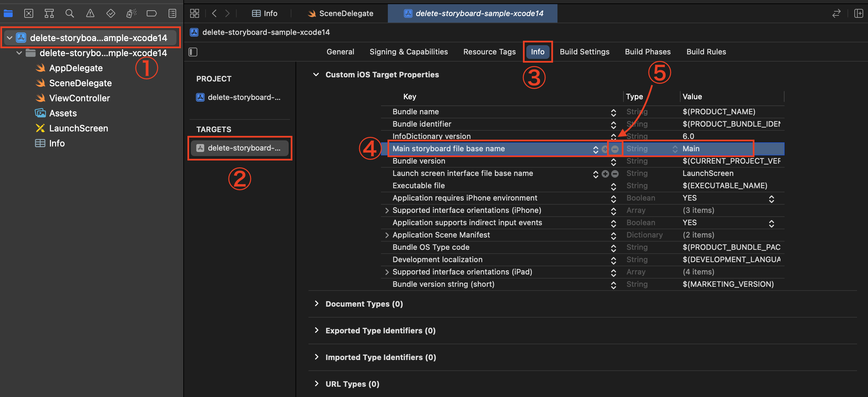Open the AppDelegate file in navigator
This screenshot has width=868, height=397.
76,68
